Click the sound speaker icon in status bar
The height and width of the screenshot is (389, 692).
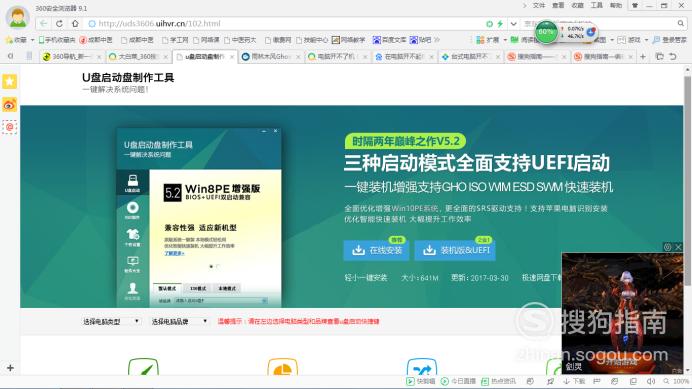651,381
